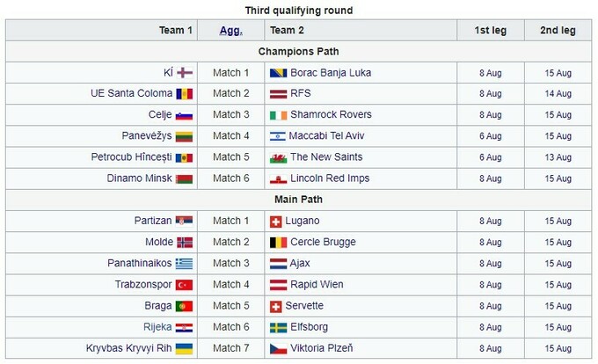Click the Ajax team name
This screenshot has width=598, height=364.
point(300,263)
